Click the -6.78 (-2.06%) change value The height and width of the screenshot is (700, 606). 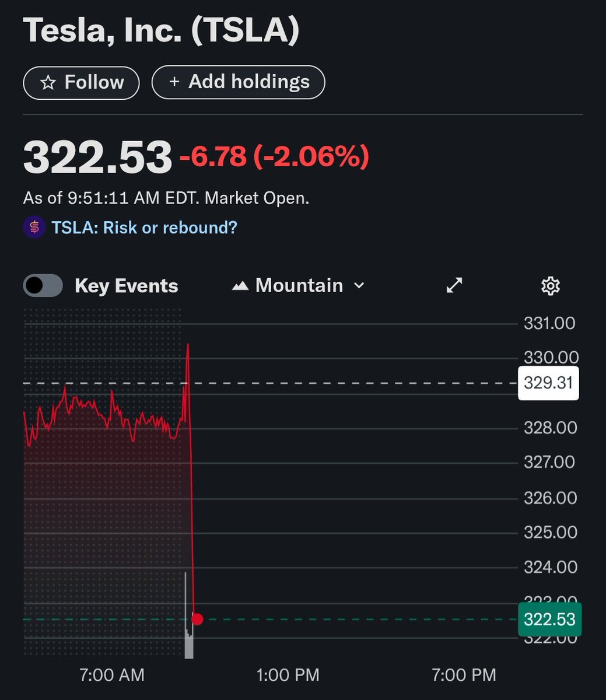274,156
